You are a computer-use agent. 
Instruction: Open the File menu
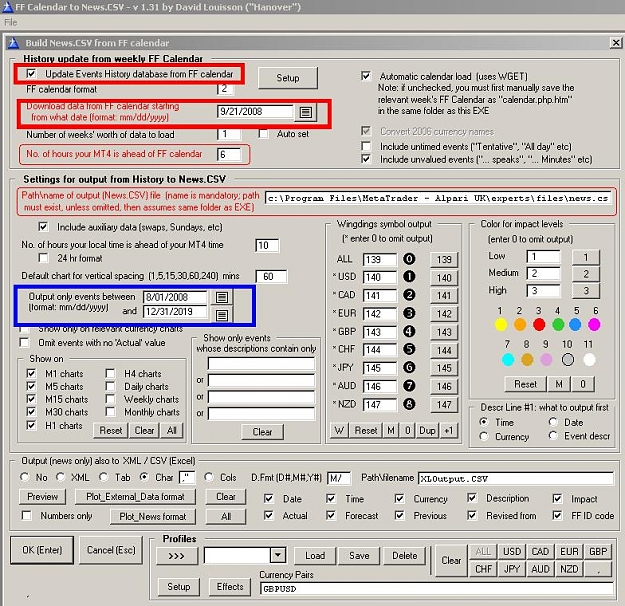coord(11,22)
